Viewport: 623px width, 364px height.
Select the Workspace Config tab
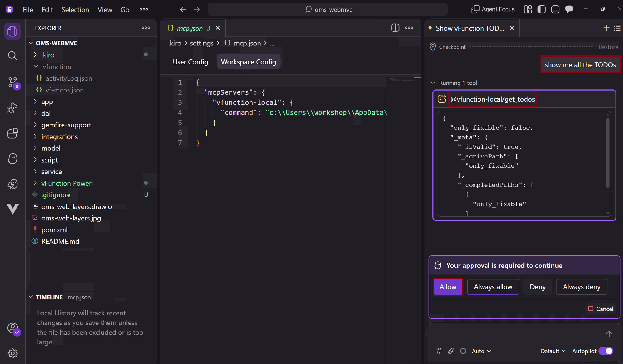[248, 62]
